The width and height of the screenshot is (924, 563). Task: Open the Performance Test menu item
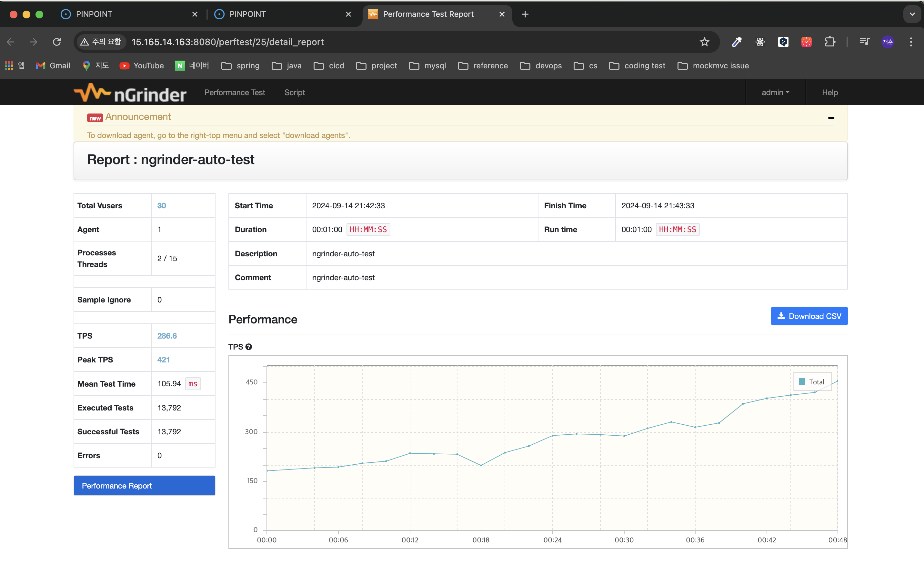pyautogui.click(x=234, y=93)
